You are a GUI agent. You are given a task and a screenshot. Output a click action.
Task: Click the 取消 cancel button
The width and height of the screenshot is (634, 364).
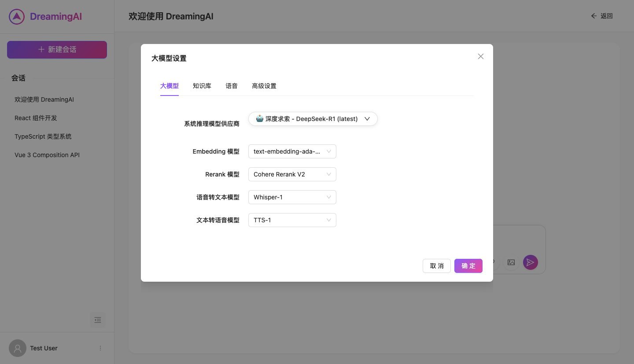(436, 265)
